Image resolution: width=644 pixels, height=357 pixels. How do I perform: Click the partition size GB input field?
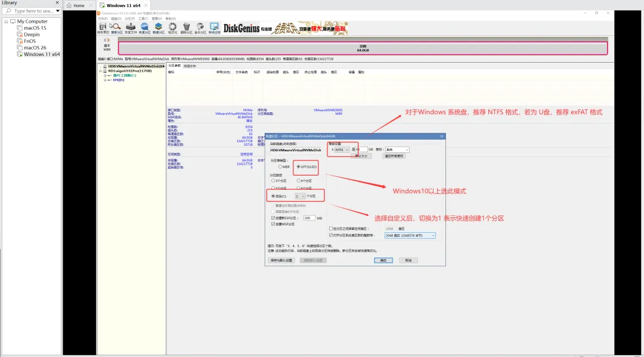361,150
